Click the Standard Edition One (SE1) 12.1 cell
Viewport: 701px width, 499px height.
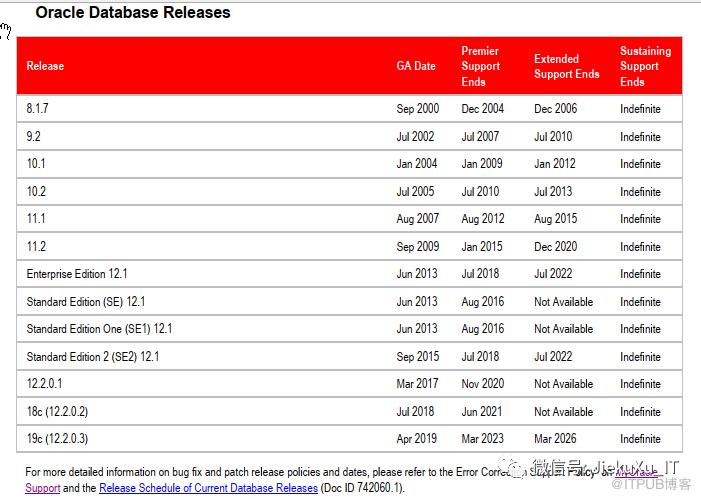100,329
